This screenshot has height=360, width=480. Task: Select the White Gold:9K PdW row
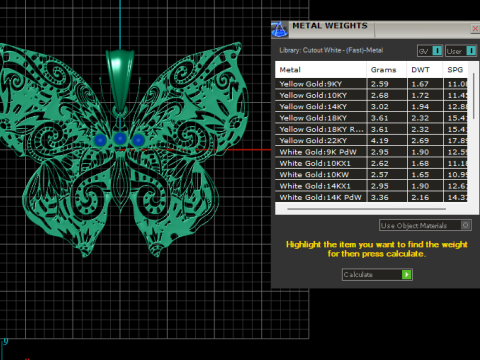point(371,152)
